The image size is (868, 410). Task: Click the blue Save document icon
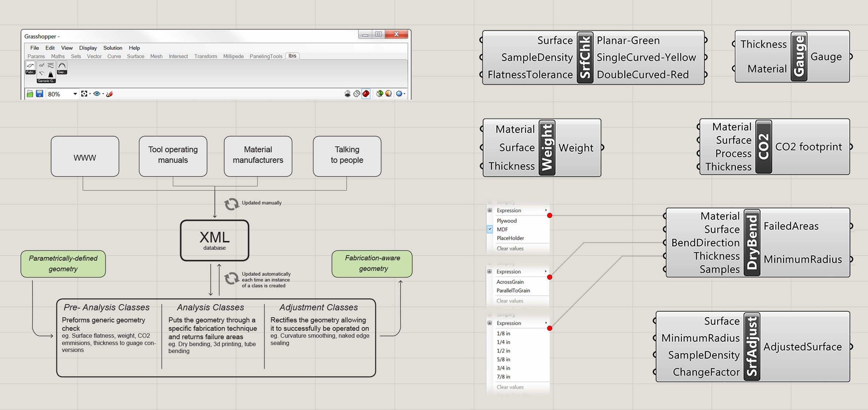tap(39, 94)
